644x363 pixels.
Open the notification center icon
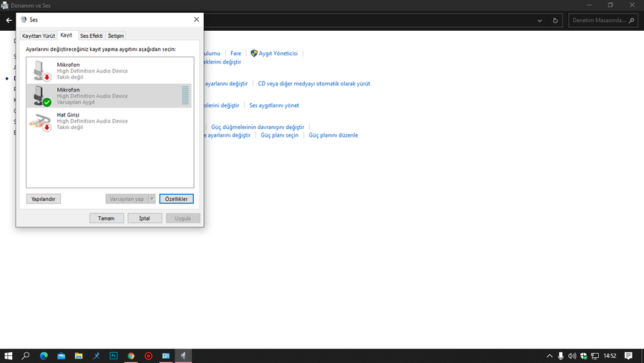pos(628,356)
